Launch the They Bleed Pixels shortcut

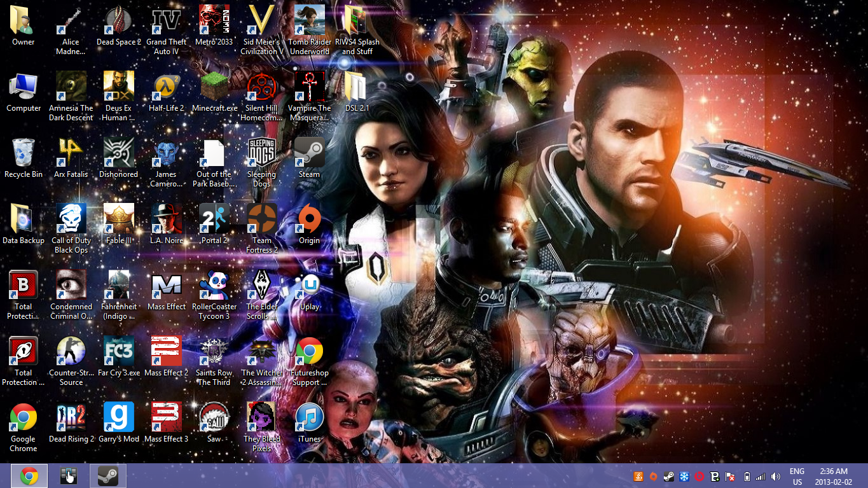(x=262, y=428)
